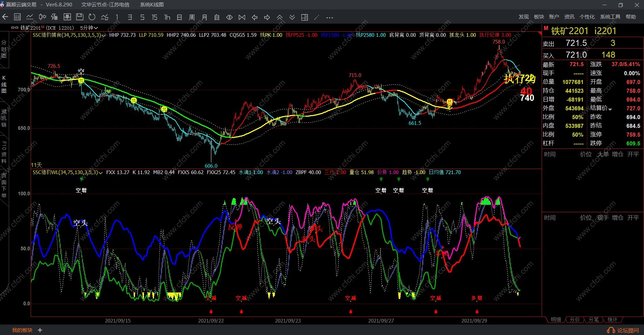Click the refresh circular arrow icon
This screenshot has height=335, width=644.
(92, 17)
